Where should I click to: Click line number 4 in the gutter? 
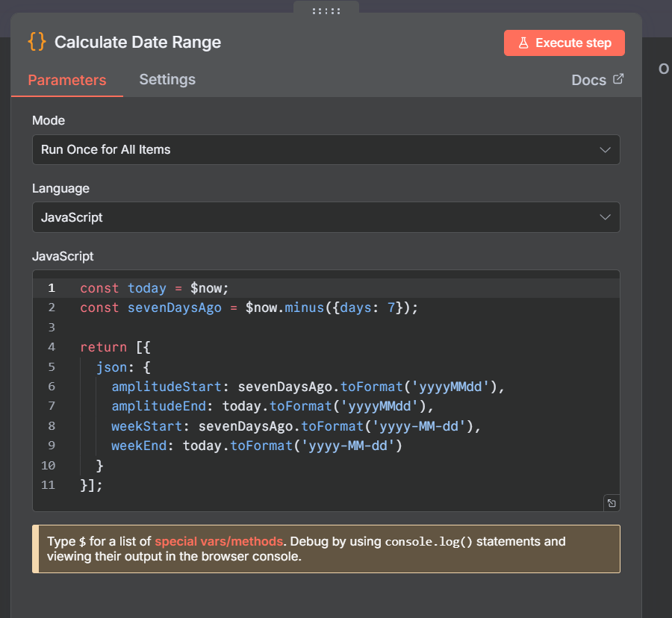point(52,347)
